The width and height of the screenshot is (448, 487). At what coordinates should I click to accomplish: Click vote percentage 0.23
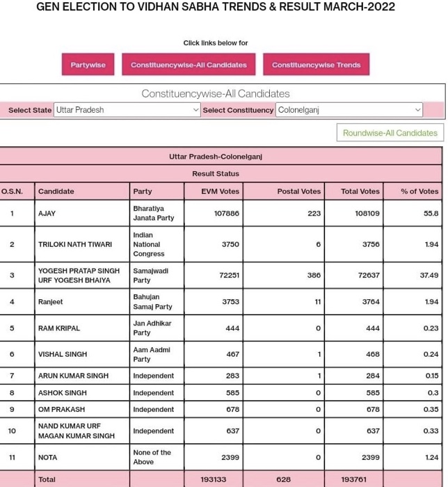[x=431, y=328]
